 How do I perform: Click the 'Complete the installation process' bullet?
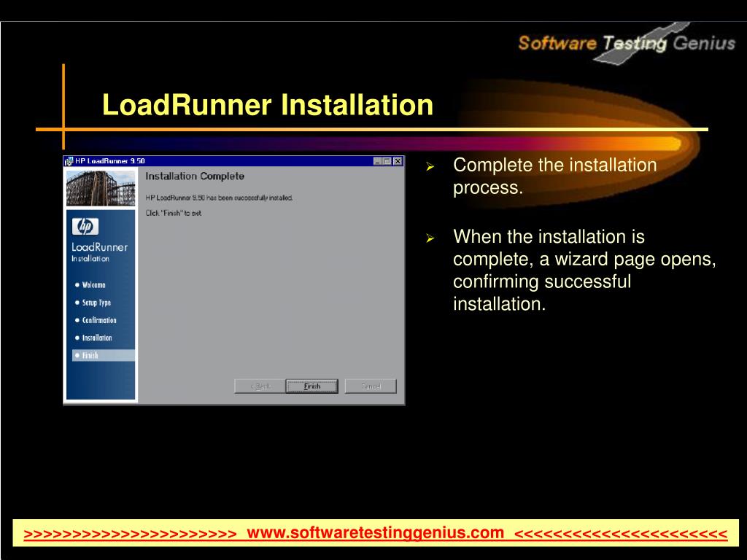coord(555,176)
